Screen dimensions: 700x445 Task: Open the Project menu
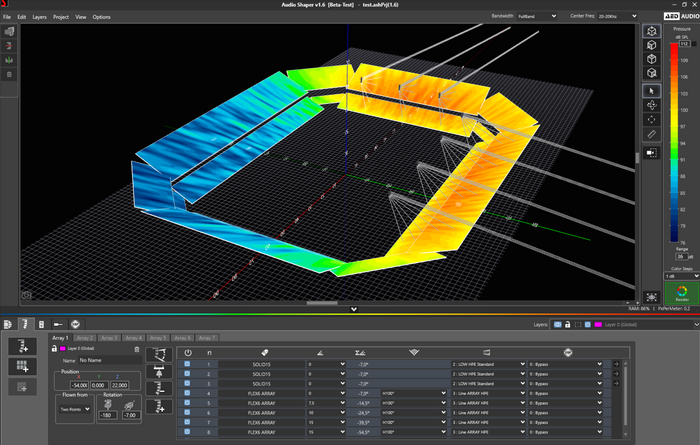click(61, 17)
